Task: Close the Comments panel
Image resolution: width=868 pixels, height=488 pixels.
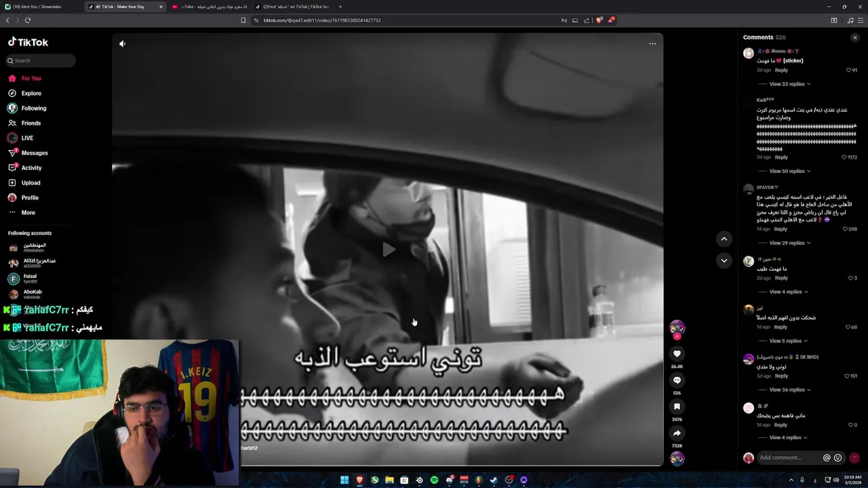Action: (854, 37)
